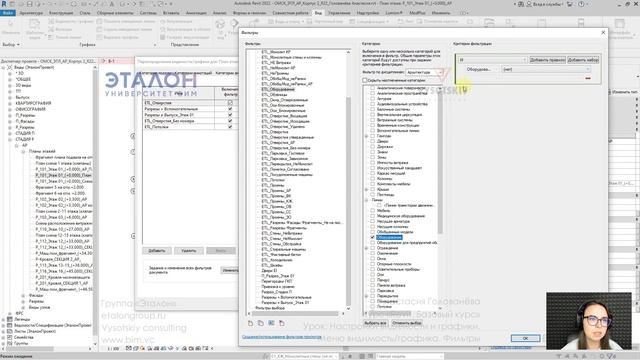This screenshot has height=360, width=640.
Task: Open the Выбор panel dropdown in the ribbon
Action: (x=11, y=44)
